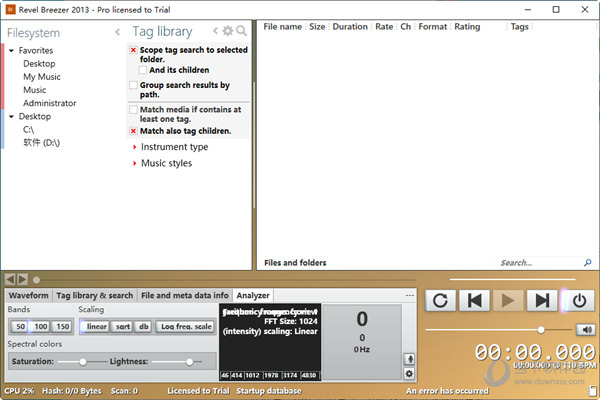Click the microphone icon beside analyzer
Screen dimensions: 600x400
410,359
